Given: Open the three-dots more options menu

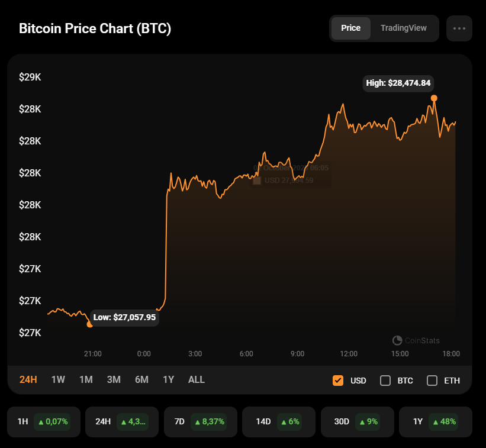Looking at the screenshot, I should click(459, 28).
